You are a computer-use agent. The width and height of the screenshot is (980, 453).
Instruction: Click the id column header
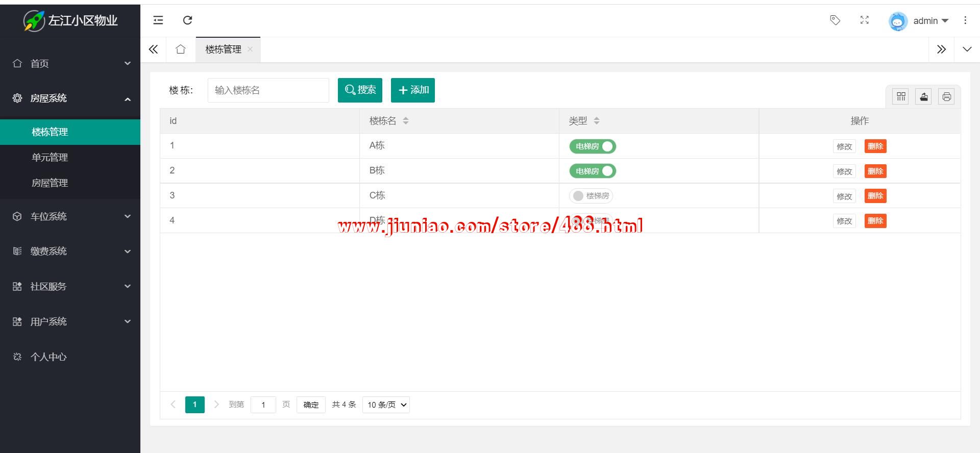tap(260, 121)
